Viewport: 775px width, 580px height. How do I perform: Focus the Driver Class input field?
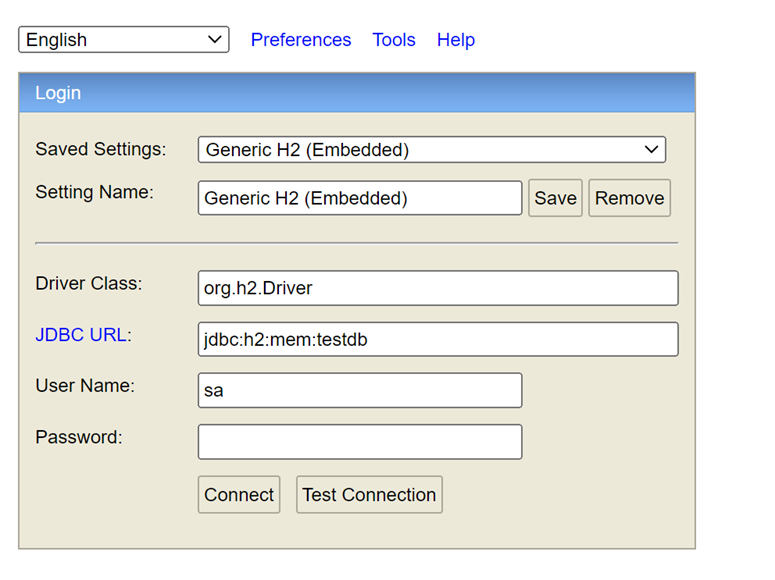click(x=438, y=288)
